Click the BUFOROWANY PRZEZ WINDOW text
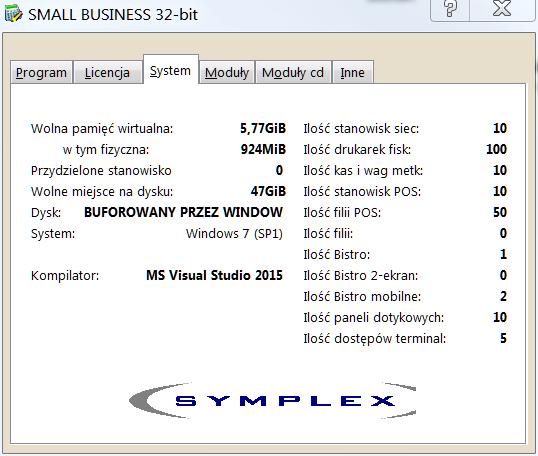The height and width of the screenshot is (456, 538). coord(184,212)
